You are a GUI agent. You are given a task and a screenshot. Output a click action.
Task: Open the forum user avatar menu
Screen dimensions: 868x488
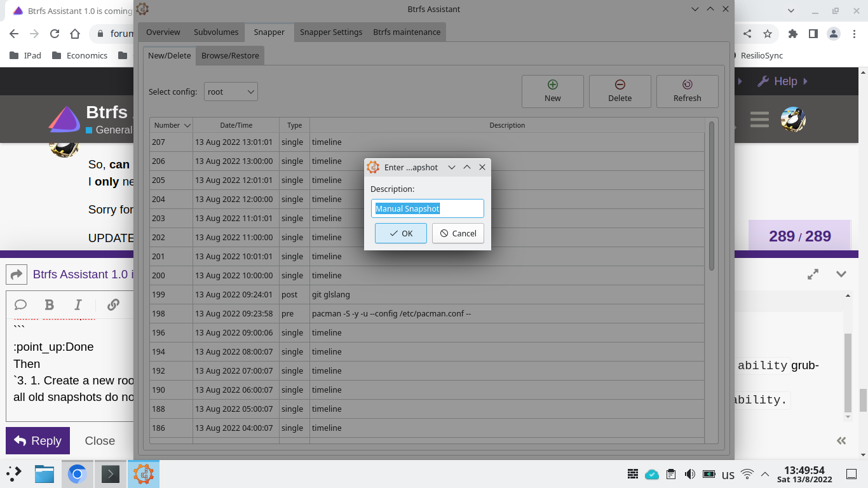coord(793,119)
